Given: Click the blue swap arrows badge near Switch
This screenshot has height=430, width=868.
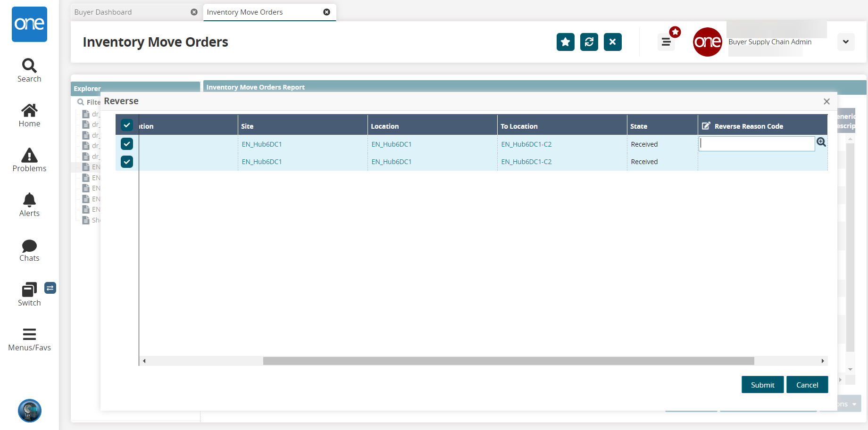Looking at the screenshot, I should pos(50,288).
